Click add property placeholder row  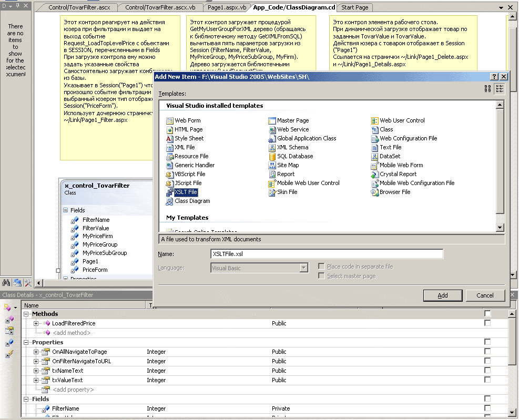(x=73, y=390)
